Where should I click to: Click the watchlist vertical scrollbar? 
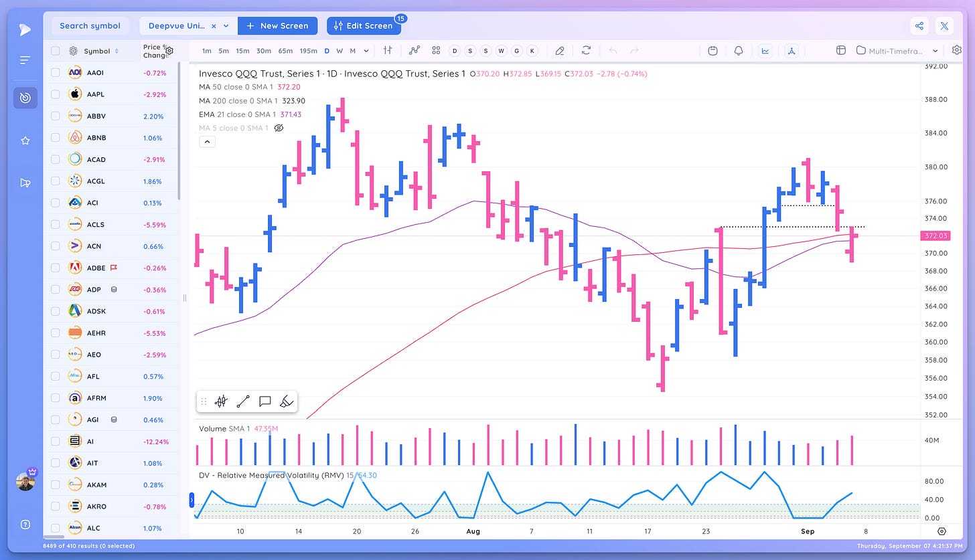pyautogui.click(x=179, y=130)
